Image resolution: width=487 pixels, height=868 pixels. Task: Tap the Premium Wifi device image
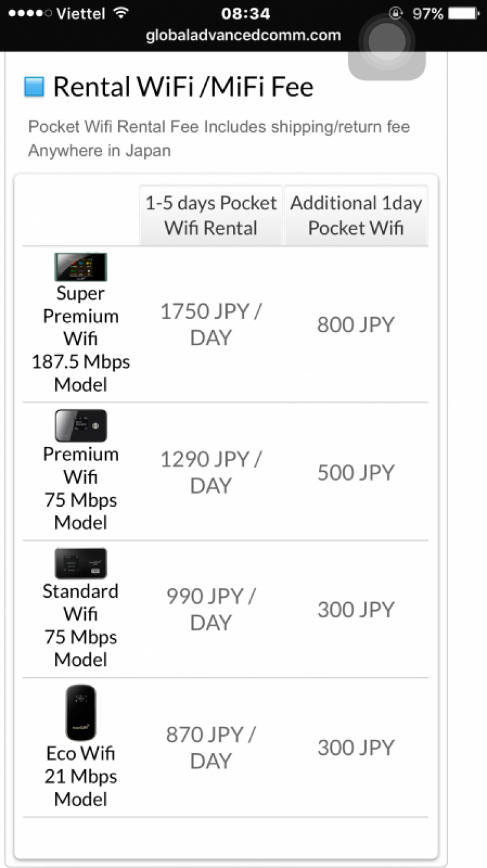click(81, 426)
